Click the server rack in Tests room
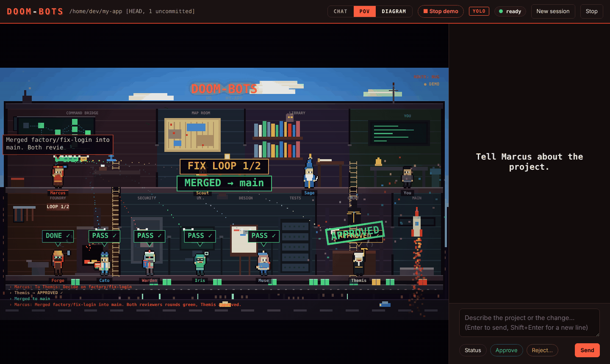 tap(295, 246)
